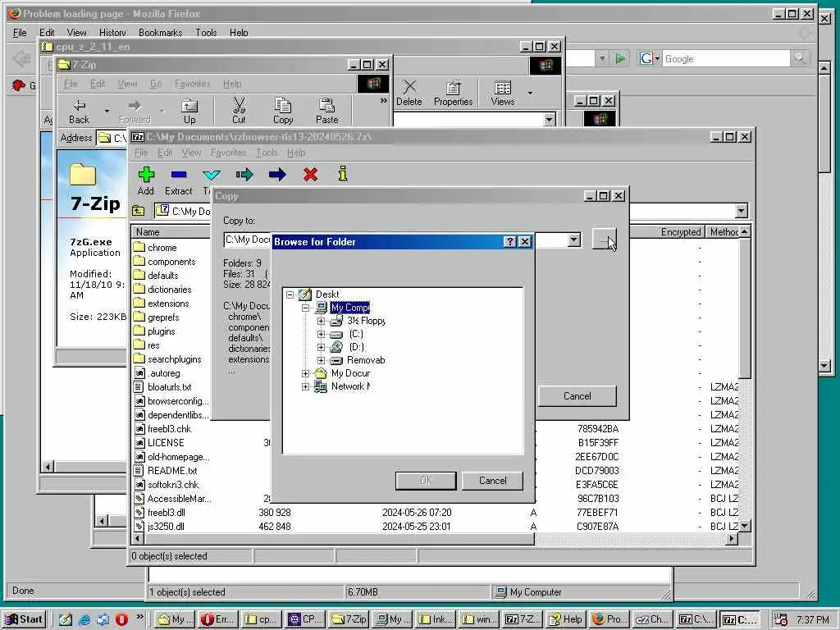Click the Firefox search magnifier icon
This screenshot has width=840, height=630.
click(800, 58)
